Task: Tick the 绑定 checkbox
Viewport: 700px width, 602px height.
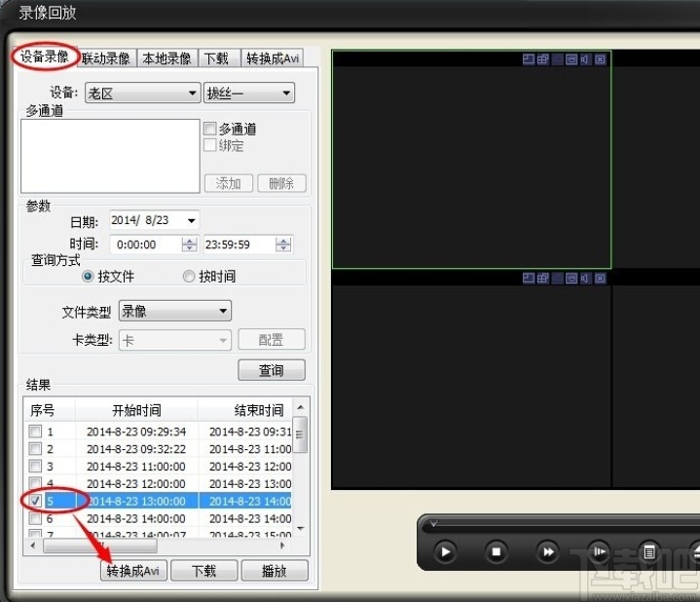Action: point(210,145)
